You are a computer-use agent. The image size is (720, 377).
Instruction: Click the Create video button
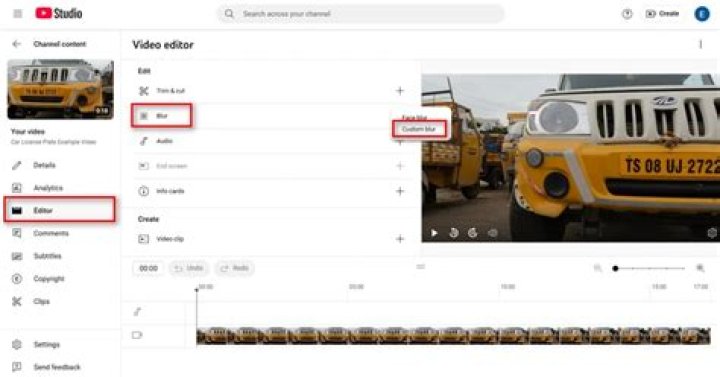click(662, 14)
